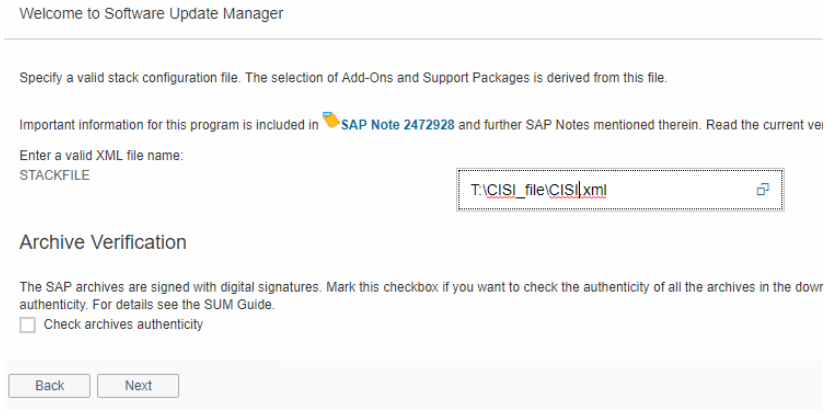Click the "Important information for this program" text
831x415 pixels.
168,124
